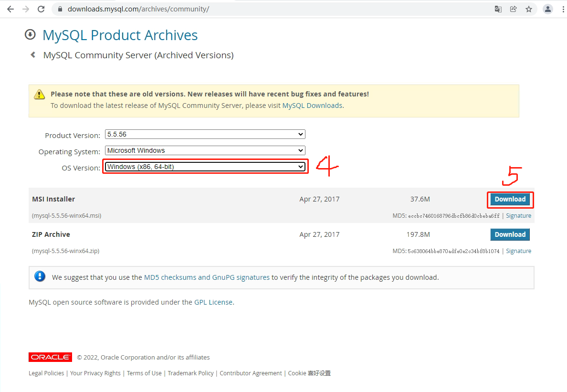Screen dimensions: 567x392
Task: Click the mysql-5.5.56-winx64.zip filename text
Action: [x=65, y=251]
